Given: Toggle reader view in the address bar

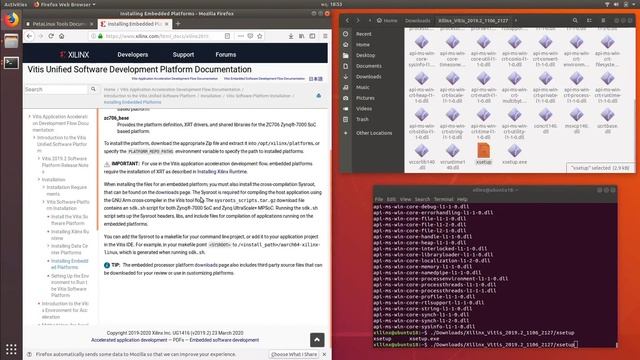Looking at the screenshot, I should (227, 36).
